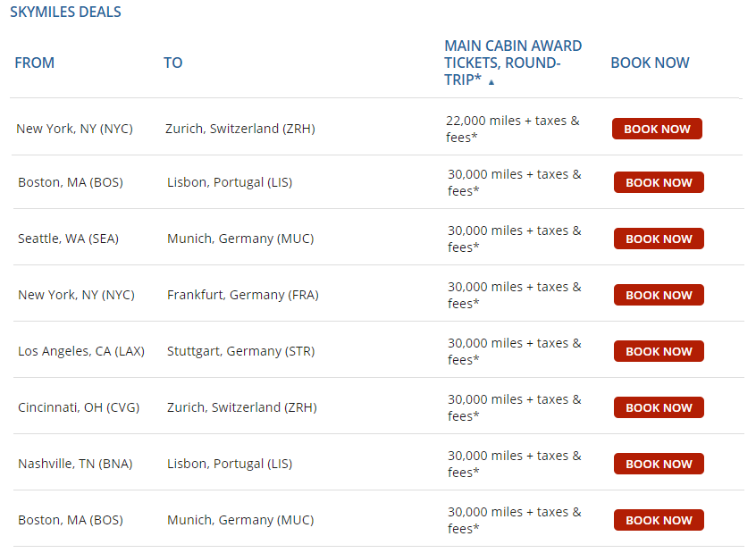The height and width of the screenshot is (553, 756).
Task: Click the Seattle, WA (SEA) origin cell
Action: 68,239
